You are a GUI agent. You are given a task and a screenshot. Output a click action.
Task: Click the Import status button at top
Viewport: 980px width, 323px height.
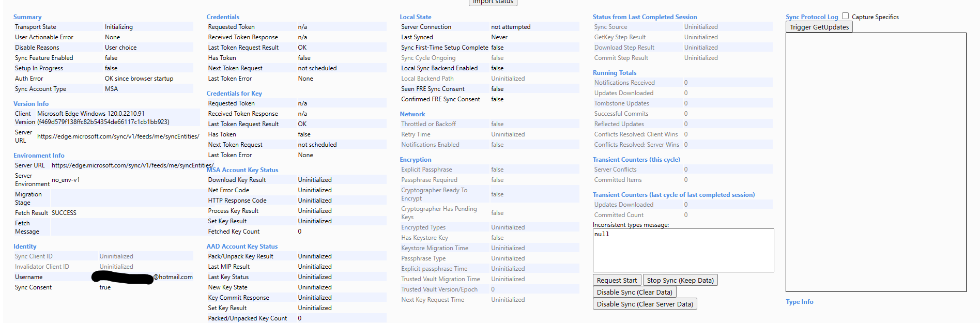point(493,2)
